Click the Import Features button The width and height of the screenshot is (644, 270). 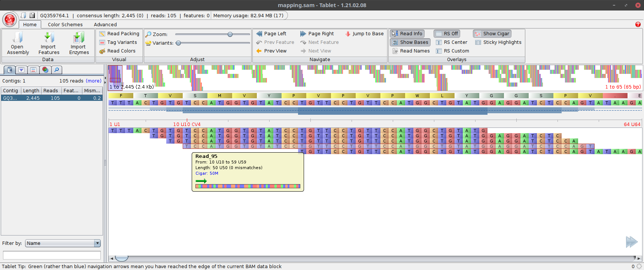coord(49,43)
